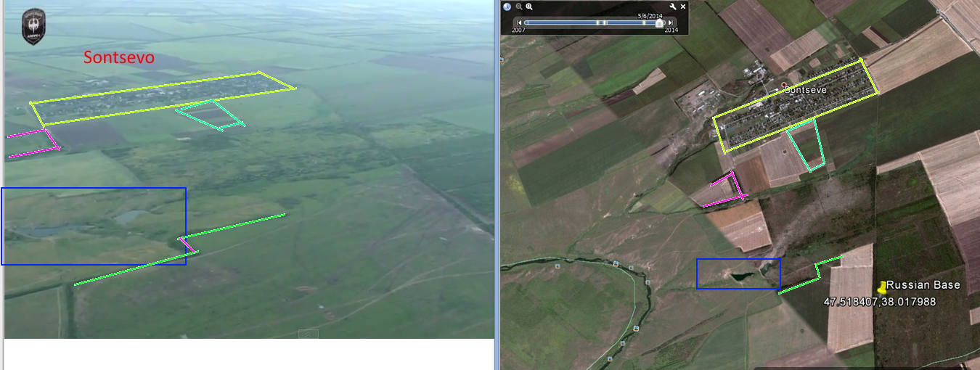Zoom in the time slider range
The image size is (980, 370).
point(529,7)
